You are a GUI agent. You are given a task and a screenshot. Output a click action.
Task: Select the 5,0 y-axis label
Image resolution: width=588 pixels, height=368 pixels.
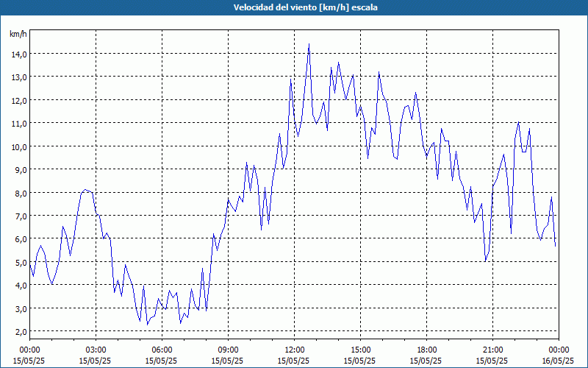[x=21, y=262]
